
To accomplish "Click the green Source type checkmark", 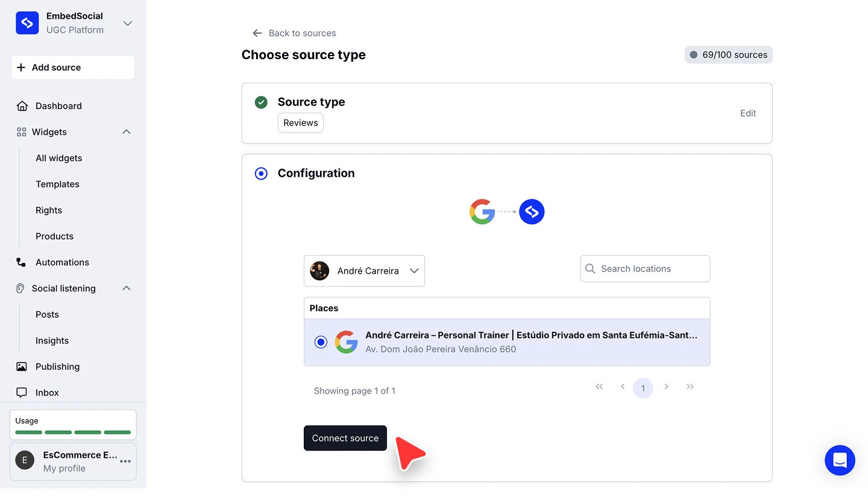I will (x=261, y=103).
